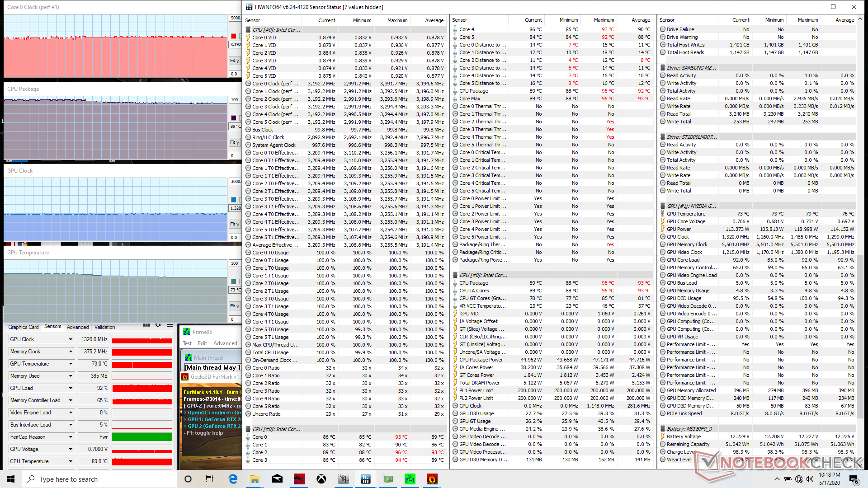
Task: Open the Windows Start menu
Action: 11,479
